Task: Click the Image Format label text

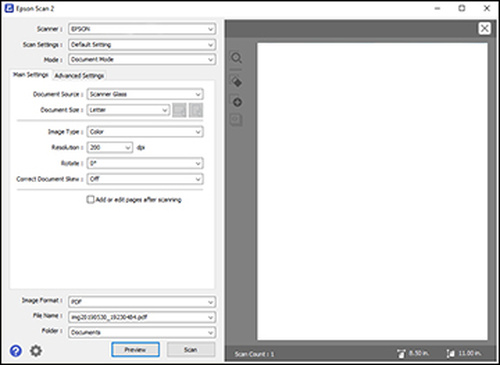Action: pyautogui.click(x=42, y=300)
